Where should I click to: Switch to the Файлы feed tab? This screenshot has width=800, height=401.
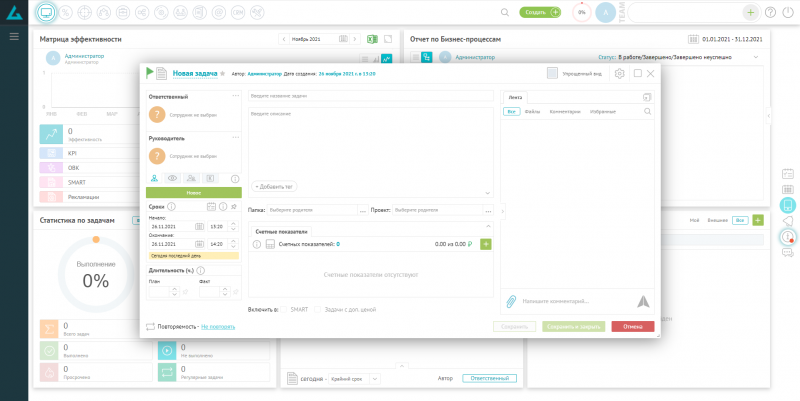tap(532, 112)
